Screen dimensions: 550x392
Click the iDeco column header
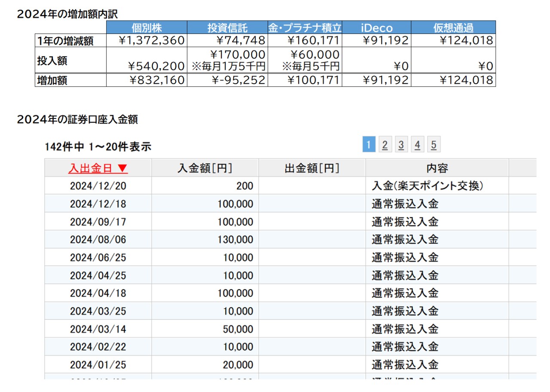pyautogui.click(x=376, y=28)
